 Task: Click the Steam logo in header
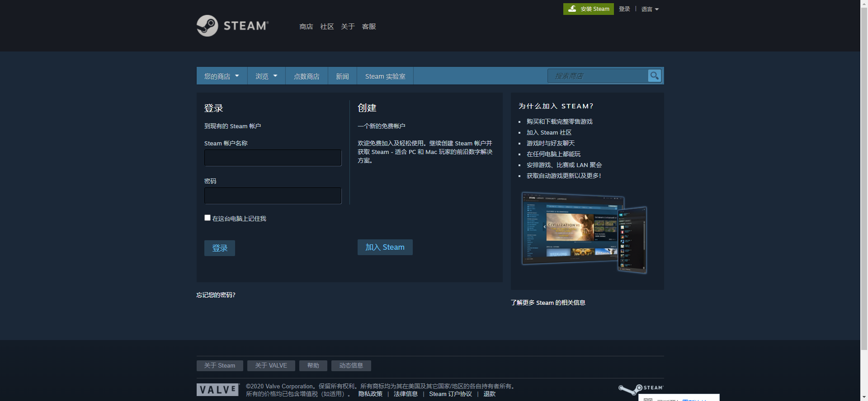tap(232, 26)
